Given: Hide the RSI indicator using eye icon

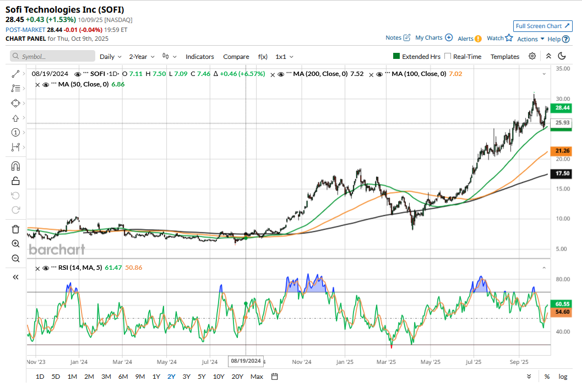Looking at the screenshot, I should coord(45,268).
